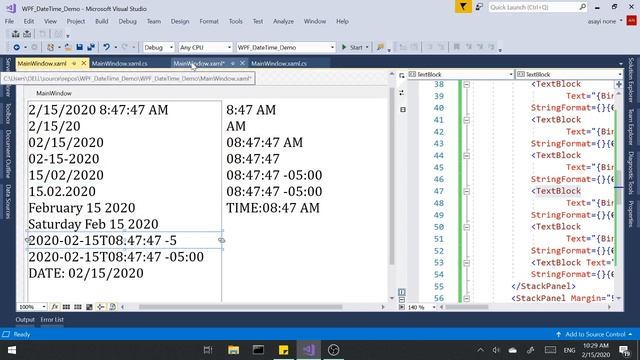Click Add to Source Control

pos(594,334)
